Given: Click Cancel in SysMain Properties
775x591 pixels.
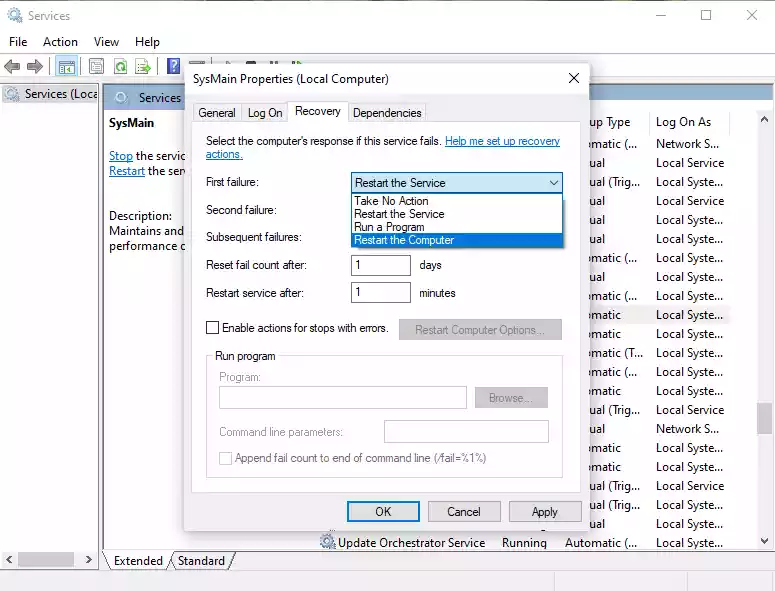Looking at the screenshot, I should pyautogui.click(x=464, y=511).
